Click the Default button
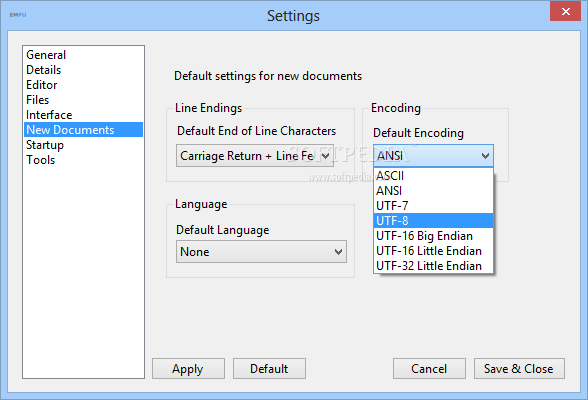The image size is (588, 400). (x=269, y=369)
